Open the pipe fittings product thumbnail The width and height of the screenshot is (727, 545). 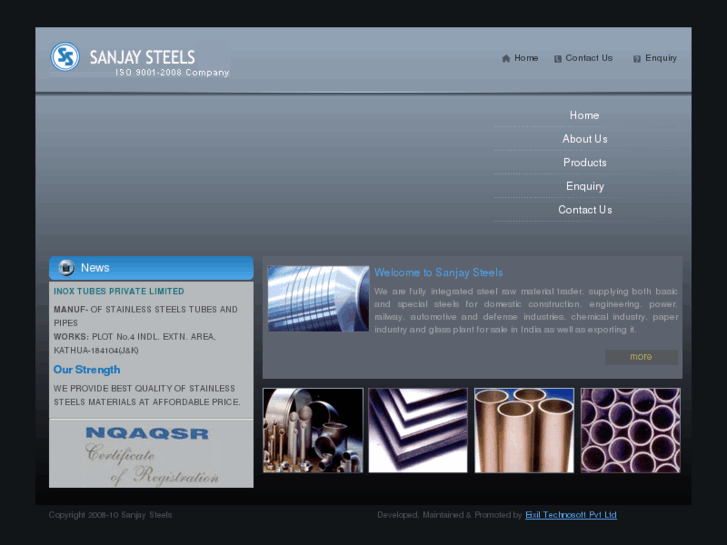[x=313, y=430]
